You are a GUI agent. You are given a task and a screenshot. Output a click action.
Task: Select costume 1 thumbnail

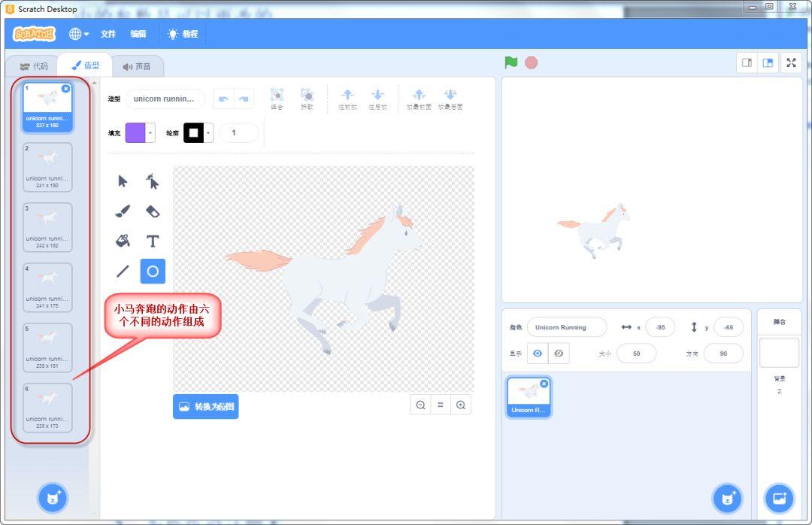click(47, 108)
